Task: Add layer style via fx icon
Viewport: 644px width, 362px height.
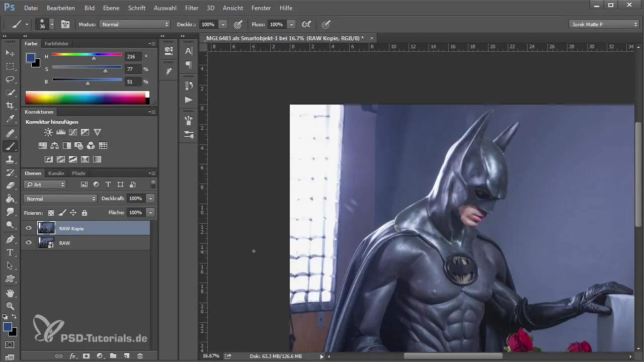Action: (72, 356)
